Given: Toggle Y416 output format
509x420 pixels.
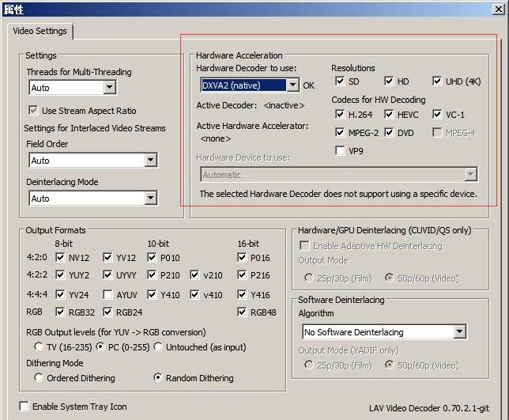Looking at the screenshot, I should click(x=242, y=294).
